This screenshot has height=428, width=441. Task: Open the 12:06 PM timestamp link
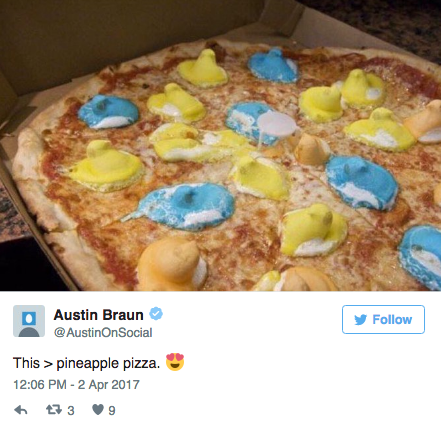40,385
